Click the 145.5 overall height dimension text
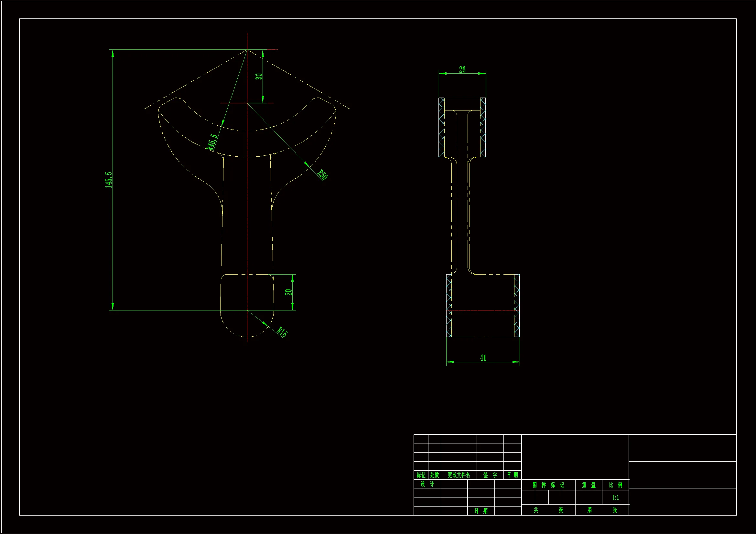This screenshot has width=756, height=534. click(109, 180)
